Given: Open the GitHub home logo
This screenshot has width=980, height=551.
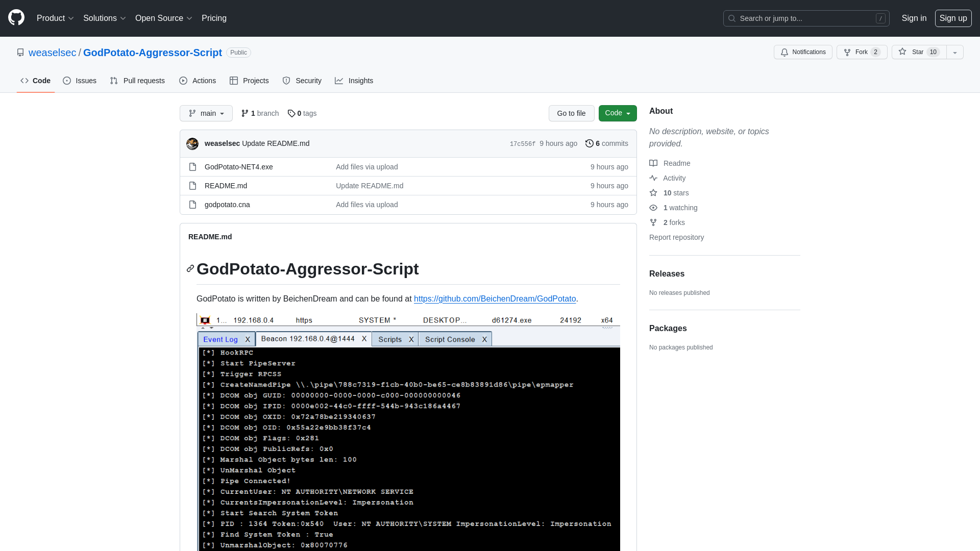Looking at the screenshot, I should coord(16,18).
